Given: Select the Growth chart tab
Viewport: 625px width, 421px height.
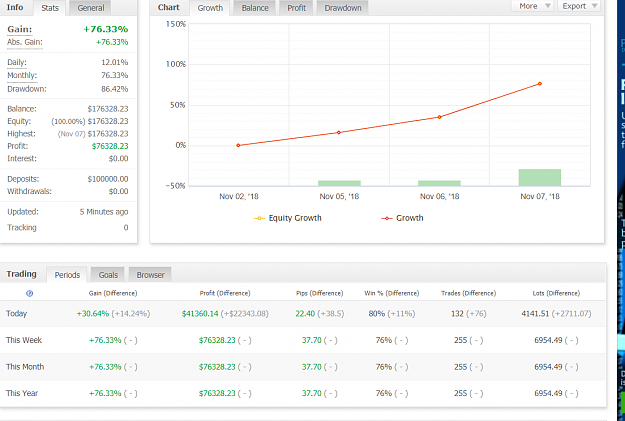Looking at the screenshot, I should tap(210, 8).
